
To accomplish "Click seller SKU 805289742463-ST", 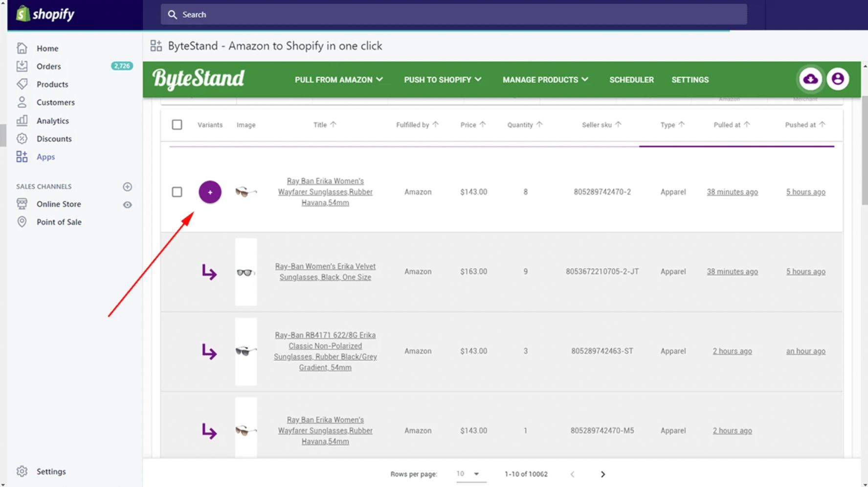I will coord(602,351).
